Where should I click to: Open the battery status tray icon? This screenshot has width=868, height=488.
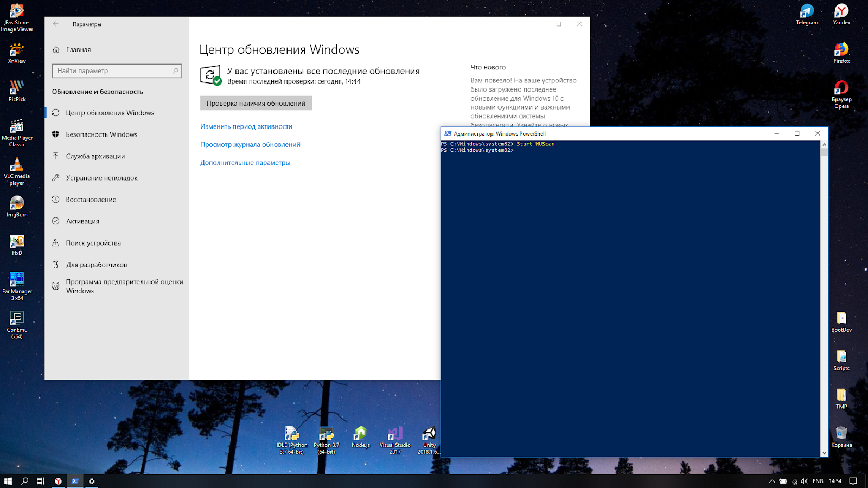click(783, 481)
